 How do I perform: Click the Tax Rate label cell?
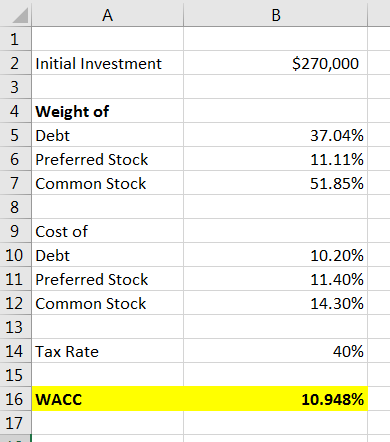107,351
